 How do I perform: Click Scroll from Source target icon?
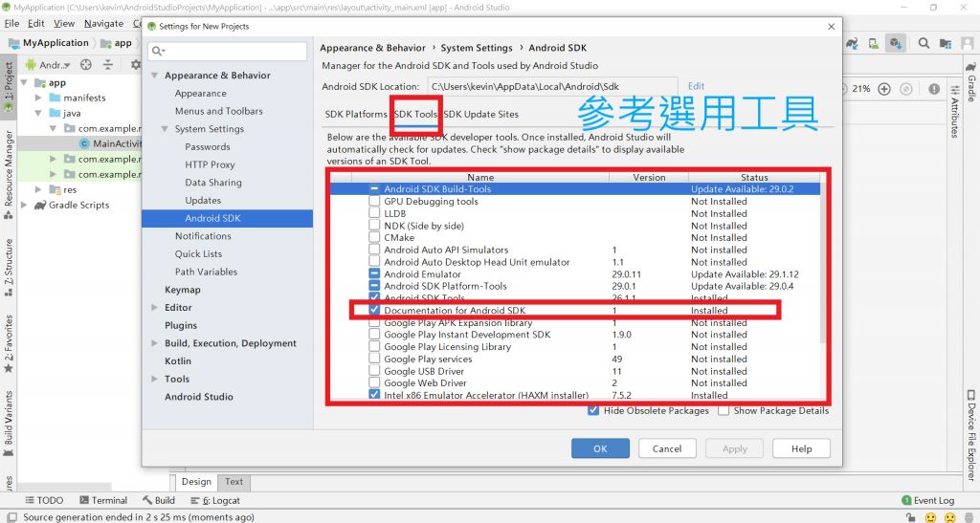pyautogui.click(x=86, y=65)
